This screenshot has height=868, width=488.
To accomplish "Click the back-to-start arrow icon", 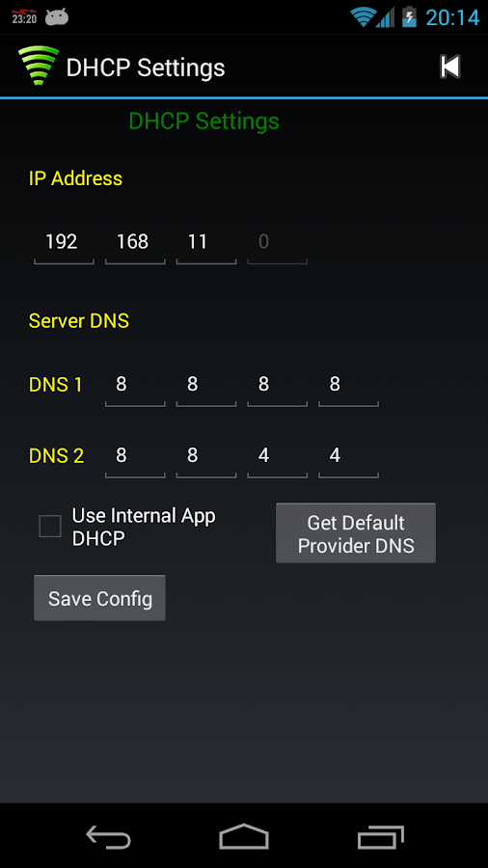I will tap(449, 67).
